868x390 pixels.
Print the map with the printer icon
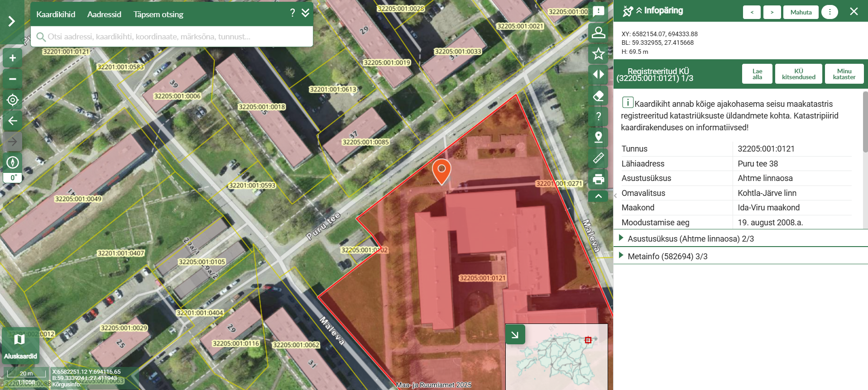pos(598,179)
